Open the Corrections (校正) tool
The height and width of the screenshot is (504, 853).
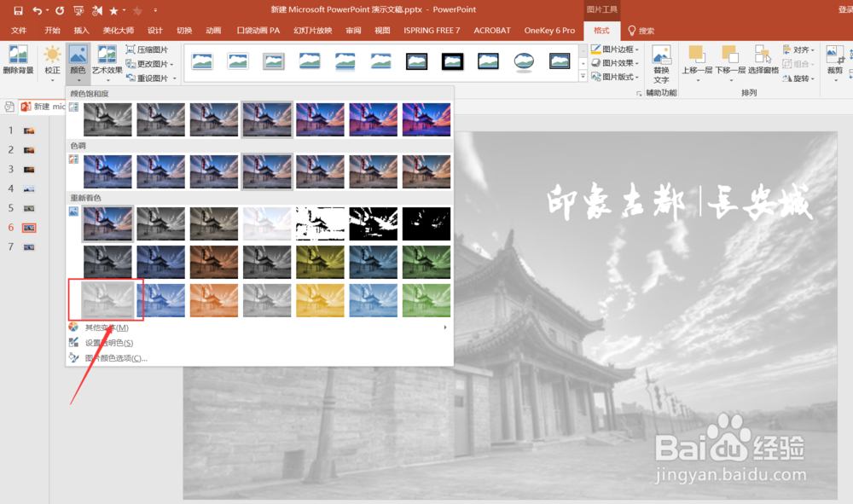51,58
